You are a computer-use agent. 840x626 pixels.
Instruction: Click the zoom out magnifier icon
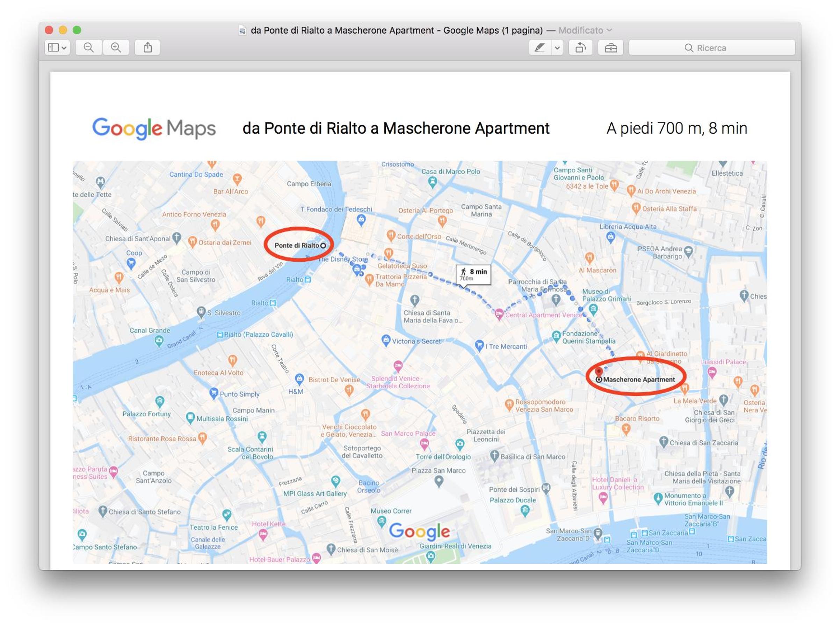point(88,48)
